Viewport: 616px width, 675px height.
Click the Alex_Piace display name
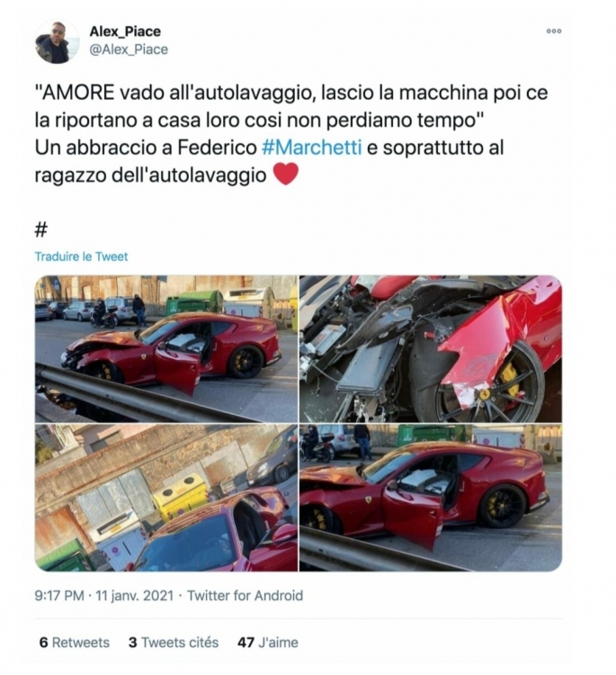point(125,31)
